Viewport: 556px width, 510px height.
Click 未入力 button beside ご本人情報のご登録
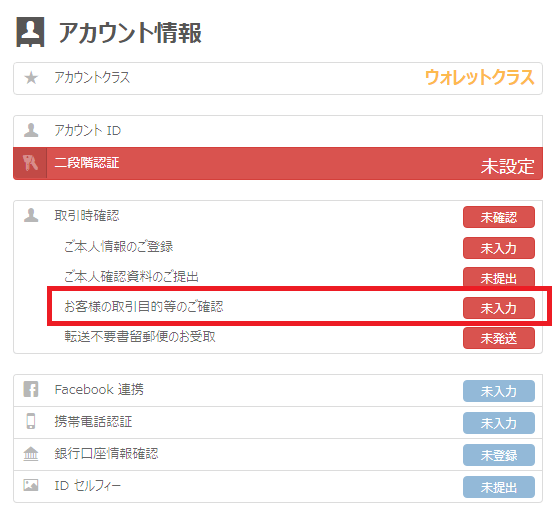click(499, 248)
